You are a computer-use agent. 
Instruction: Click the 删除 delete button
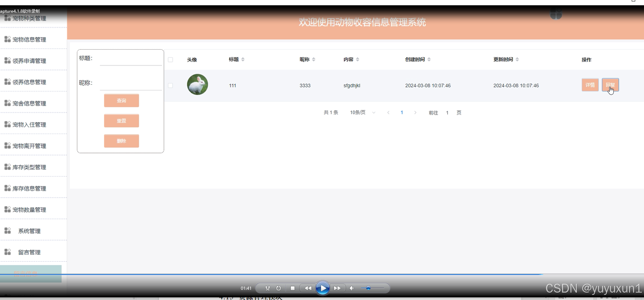(121, 141)
